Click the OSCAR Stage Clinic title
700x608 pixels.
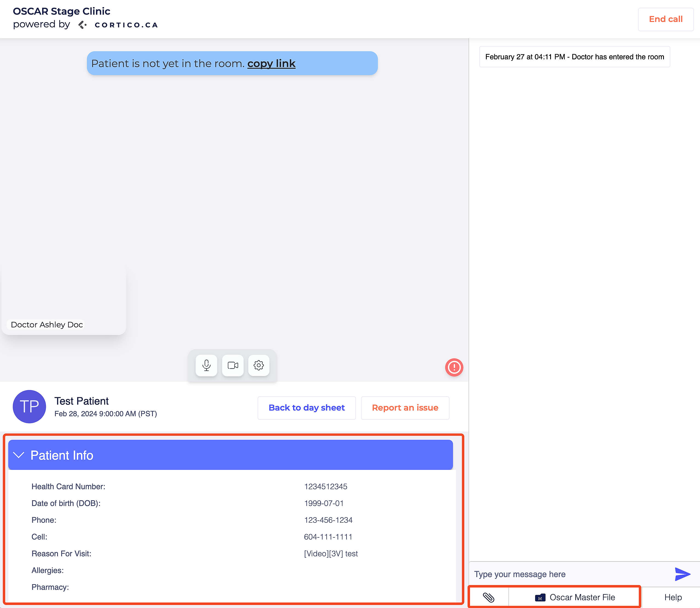tap(61, 11)
